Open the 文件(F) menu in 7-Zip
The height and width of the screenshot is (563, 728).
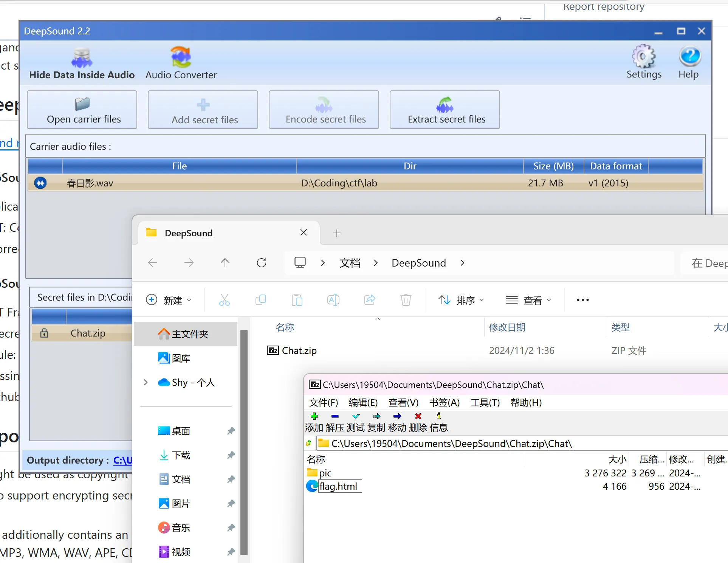coord(323,402)
